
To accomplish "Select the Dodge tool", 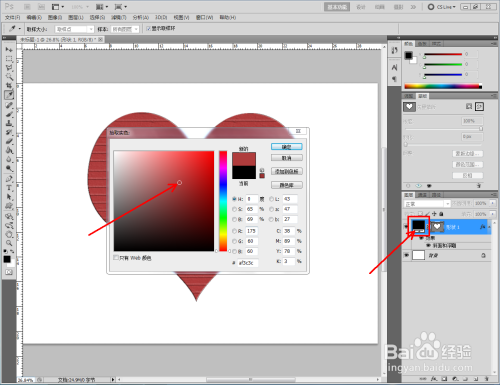I will tap(9, 168).
